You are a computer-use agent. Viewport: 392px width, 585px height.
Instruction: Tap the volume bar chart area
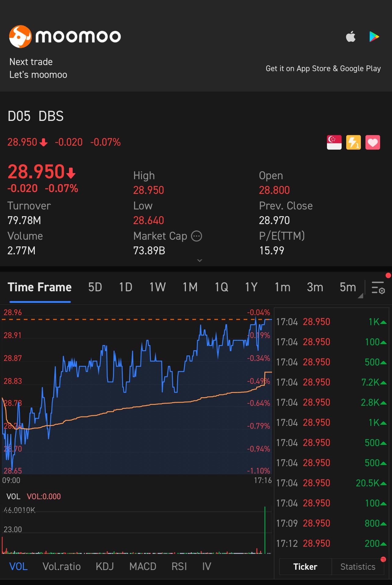(137, 530)
